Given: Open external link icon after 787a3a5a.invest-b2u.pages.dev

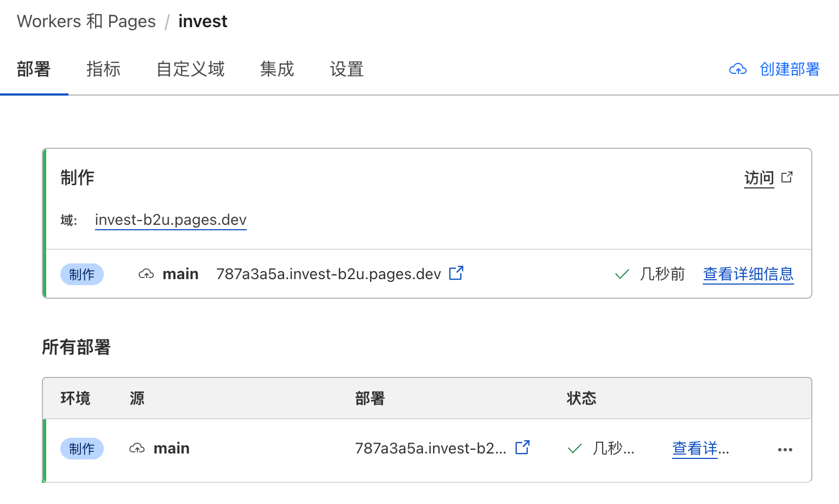Looking at the screenshot, I should pyautogui.click(x=456, y=273).
